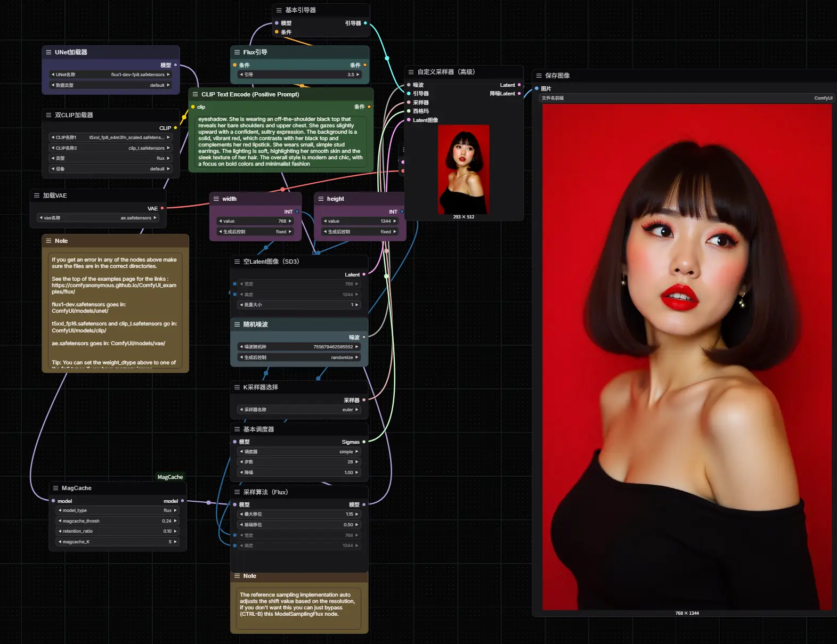837x644 pixels.
Task: Click the small preview thumbnail in 自定义采样器
Action: point(464,169)
